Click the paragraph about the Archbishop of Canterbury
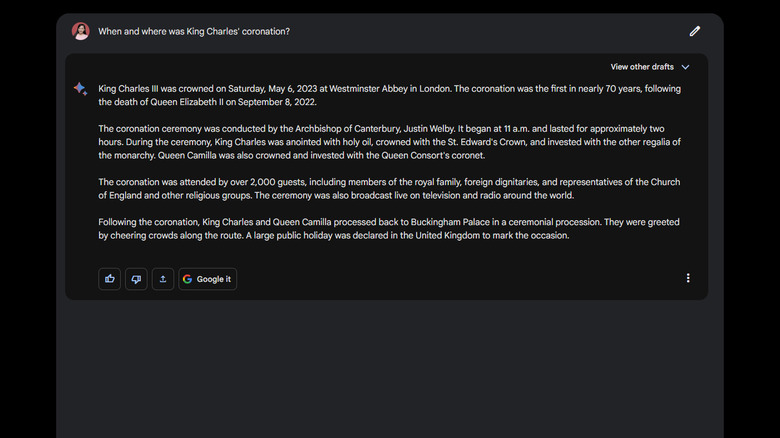Viewport: 780px width, 438px height. click(x=389, y=142)
